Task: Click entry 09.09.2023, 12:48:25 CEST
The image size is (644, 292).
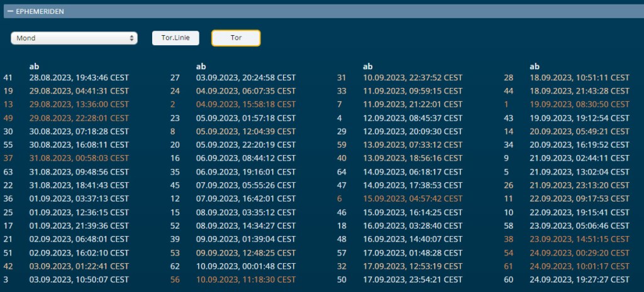Action: [245, 252]
